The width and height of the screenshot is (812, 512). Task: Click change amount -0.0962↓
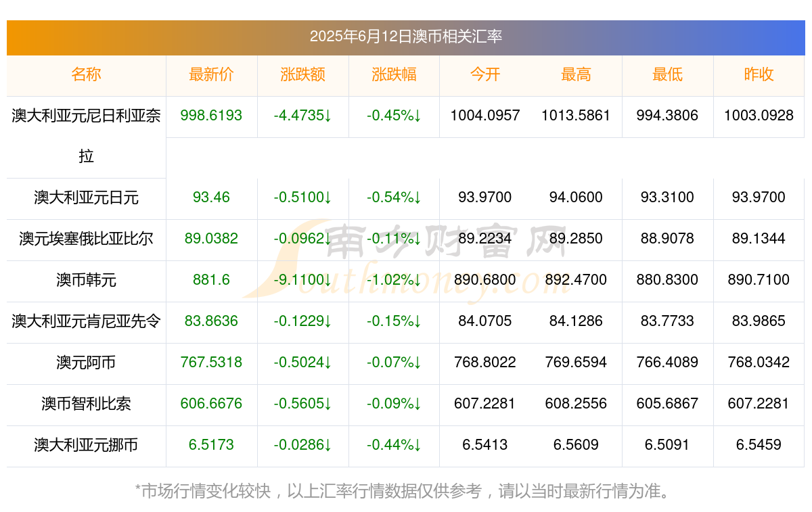coord(302,239)
